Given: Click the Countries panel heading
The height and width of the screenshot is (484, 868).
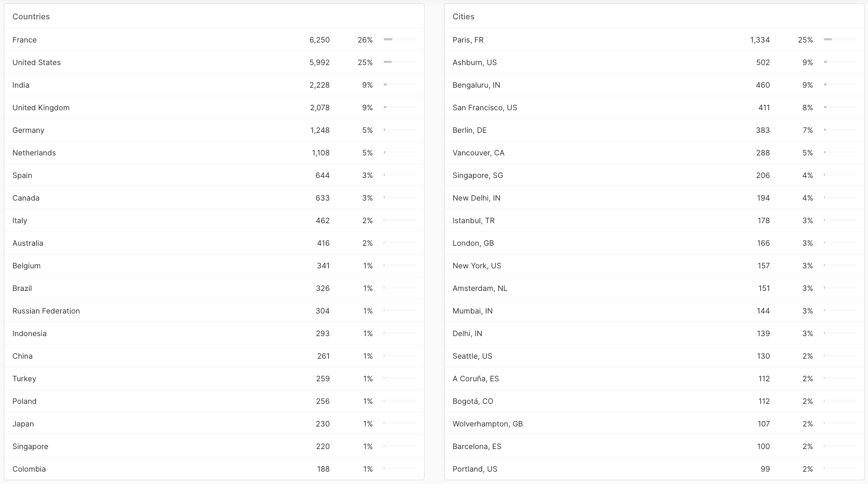Looking at the screenshot, I should coord(31,17).
